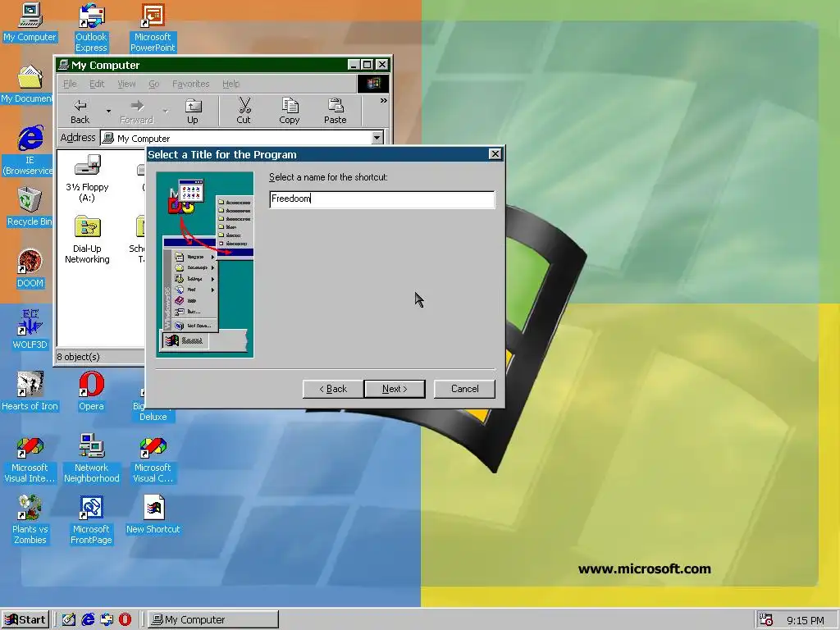Click the Windows logo throbber in My Computer

click(x=373, y=84)
